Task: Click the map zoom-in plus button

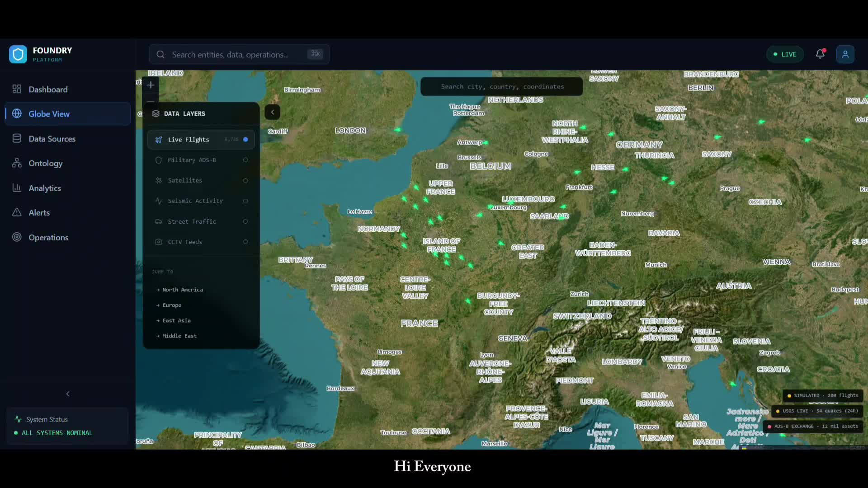Action: (x=151, y=85)
